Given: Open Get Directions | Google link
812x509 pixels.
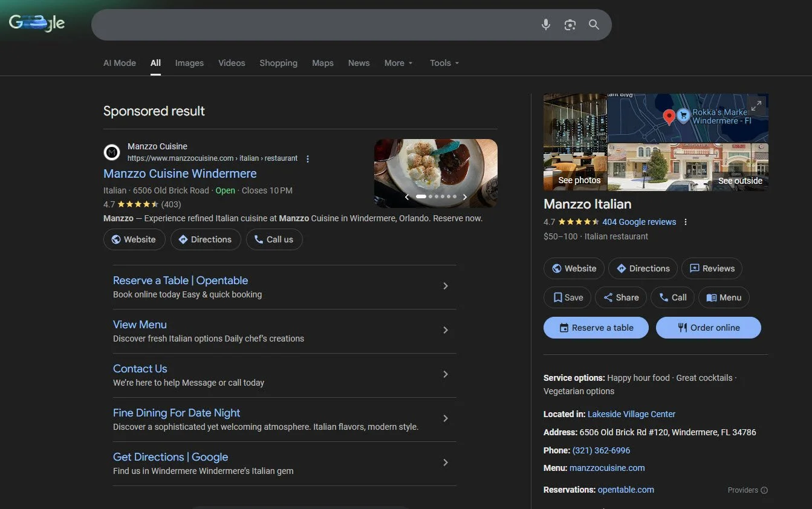Looking at the screenshot, I should (x=171, y=457).
